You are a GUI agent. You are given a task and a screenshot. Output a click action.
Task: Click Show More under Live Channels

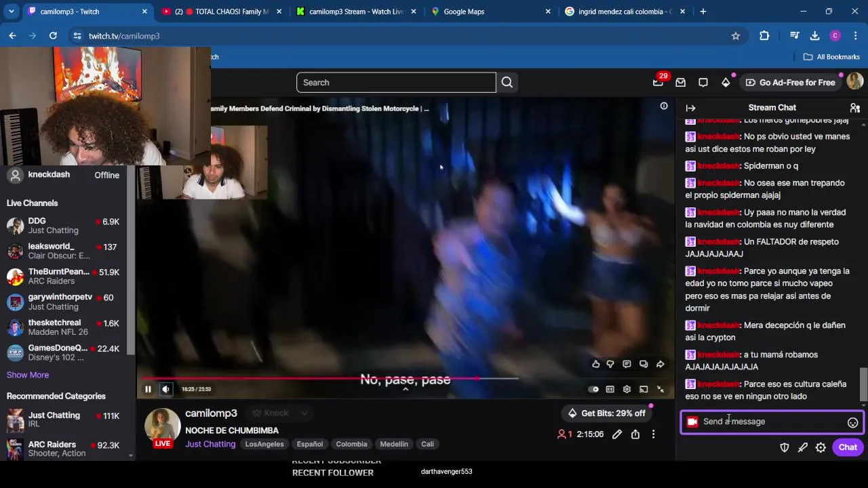click(x=28, y=375)
